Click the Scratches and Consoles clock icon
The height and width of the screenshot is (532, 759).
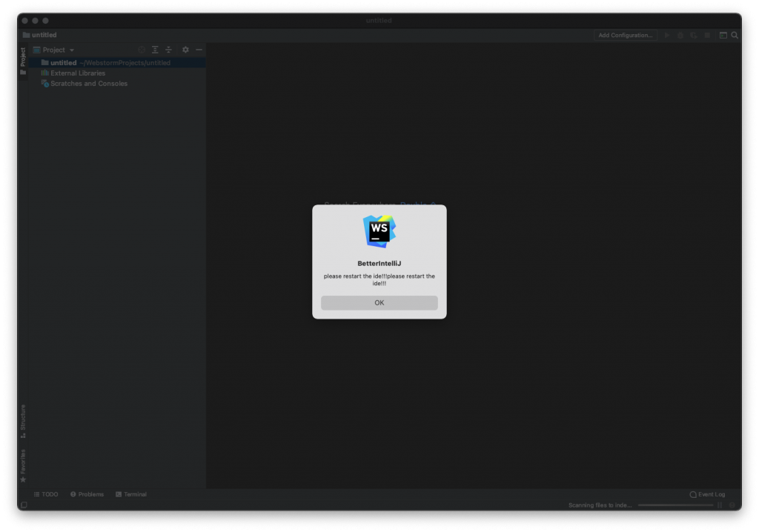(x=45, y=84)
